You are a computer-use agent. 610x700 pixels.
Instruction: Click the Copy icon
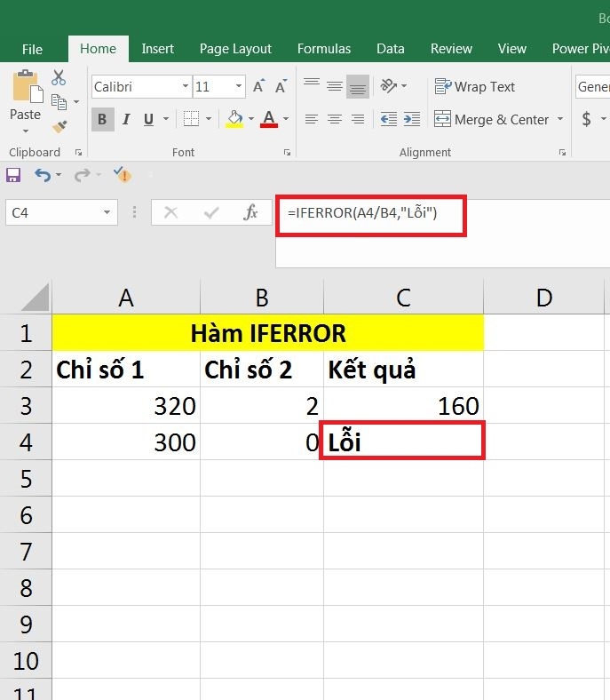coord(59,102)
